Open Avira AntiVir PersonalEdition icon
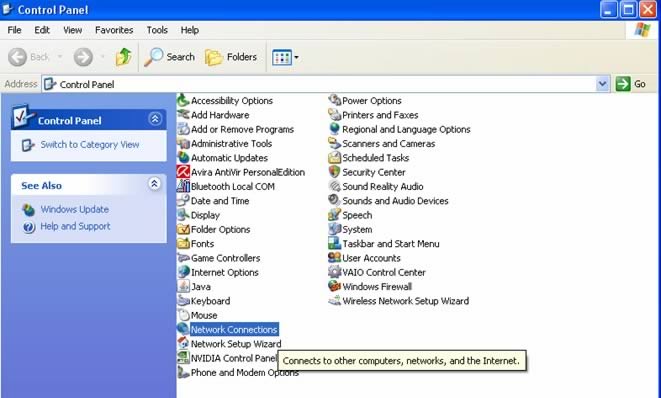Image resolution: width=661 pixels, height=398 pixels. [x=183, y=172]
